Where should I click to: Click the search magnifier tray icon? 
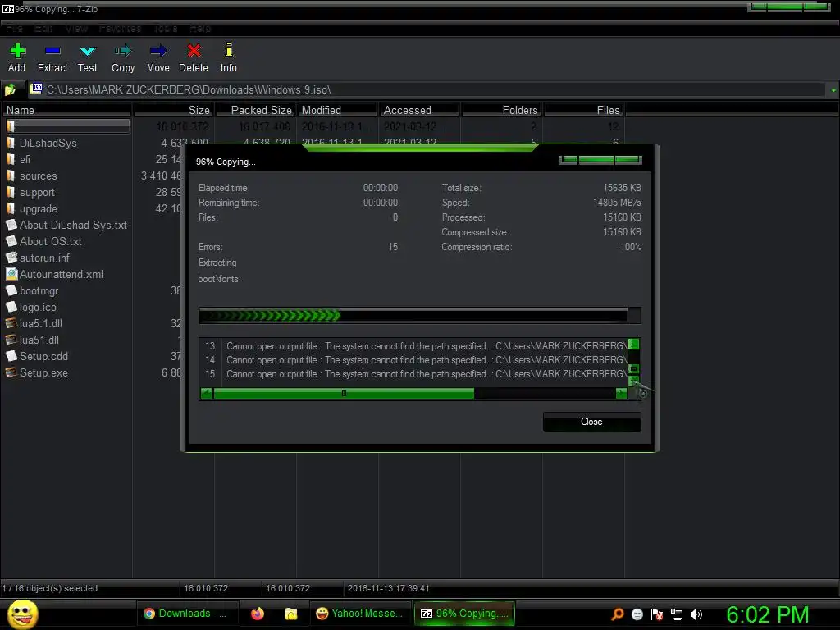618,614
